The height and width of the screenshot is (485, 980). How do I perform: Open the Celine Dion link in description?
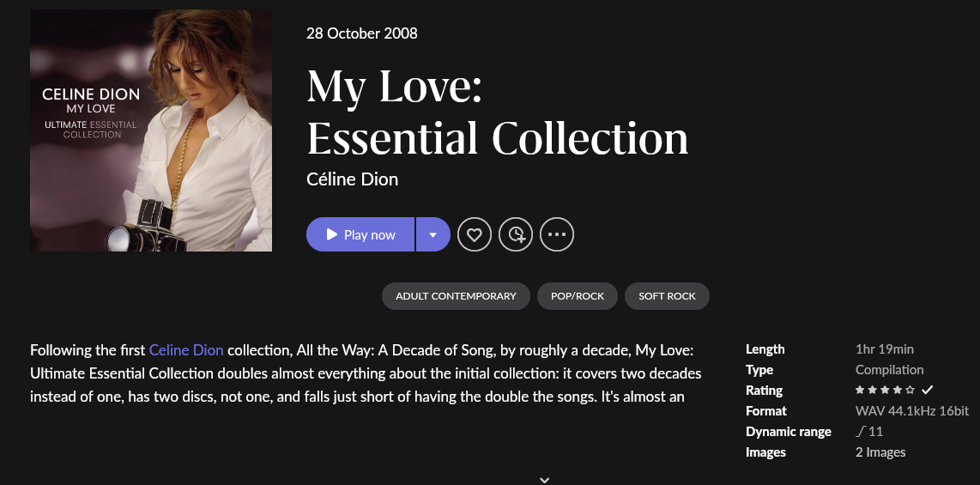coord(186,350)
